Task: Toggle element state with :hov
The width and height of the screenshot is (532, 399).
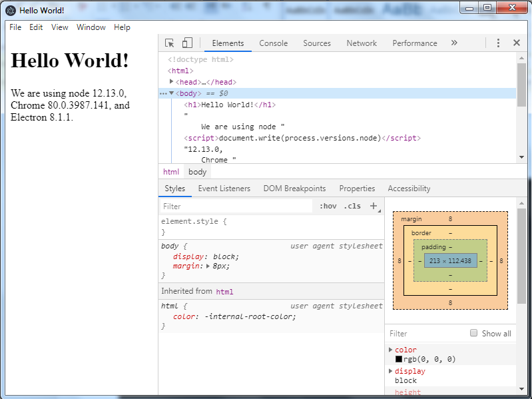Action: point(328,206)
